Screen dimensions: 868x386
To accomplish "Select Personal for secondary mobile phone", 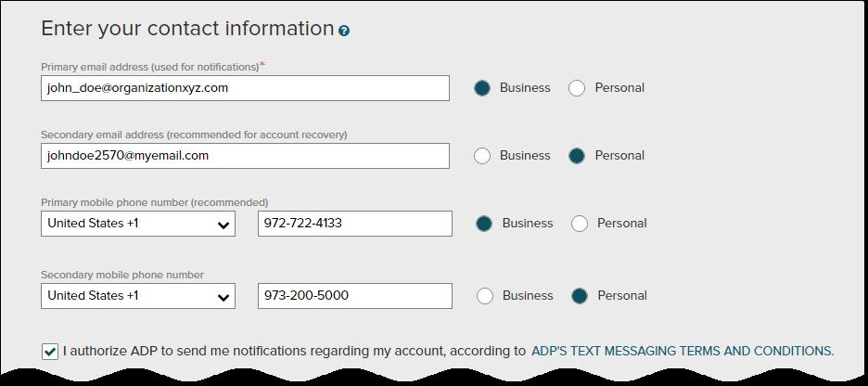I will click(580, 296).
